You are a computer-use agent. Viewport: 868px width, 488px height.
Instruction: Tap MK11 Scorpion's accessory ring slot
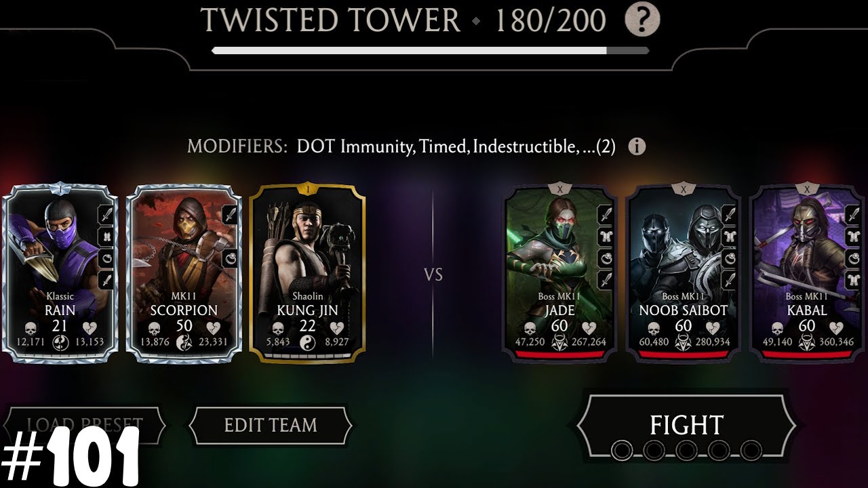click(x=230, y=258)
